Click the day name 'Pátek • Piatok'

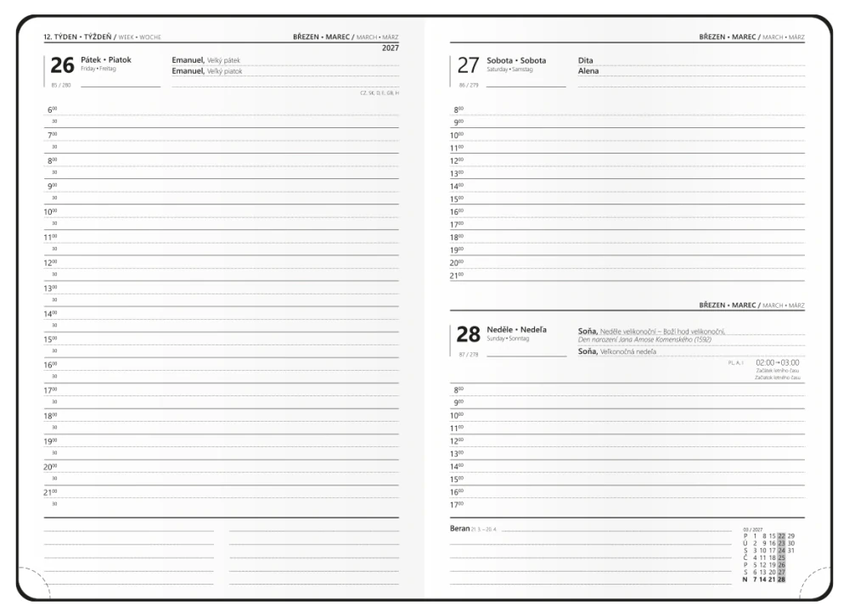106,59
